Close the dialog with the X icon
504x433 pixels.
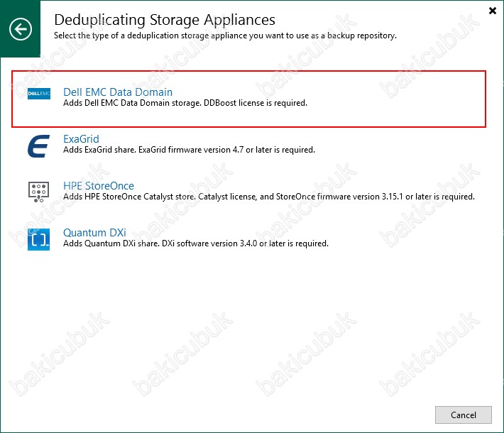pos(492,11)
